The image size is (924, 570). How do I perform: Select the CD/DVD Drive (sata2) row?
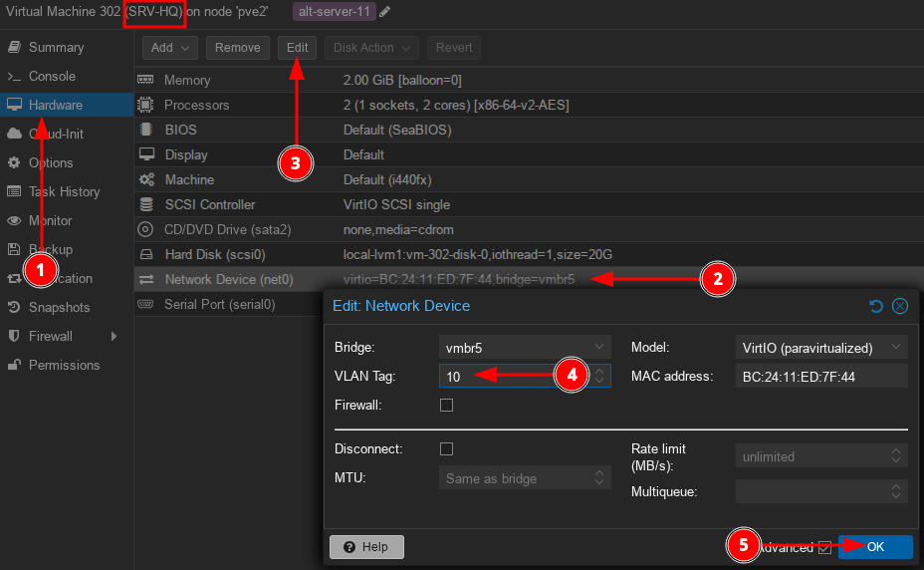(227, 229)
